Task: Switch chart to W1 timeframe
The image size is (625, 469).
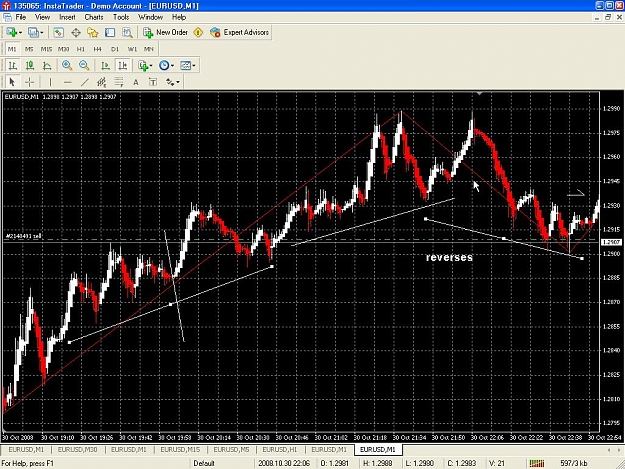Action: (132, 49)
